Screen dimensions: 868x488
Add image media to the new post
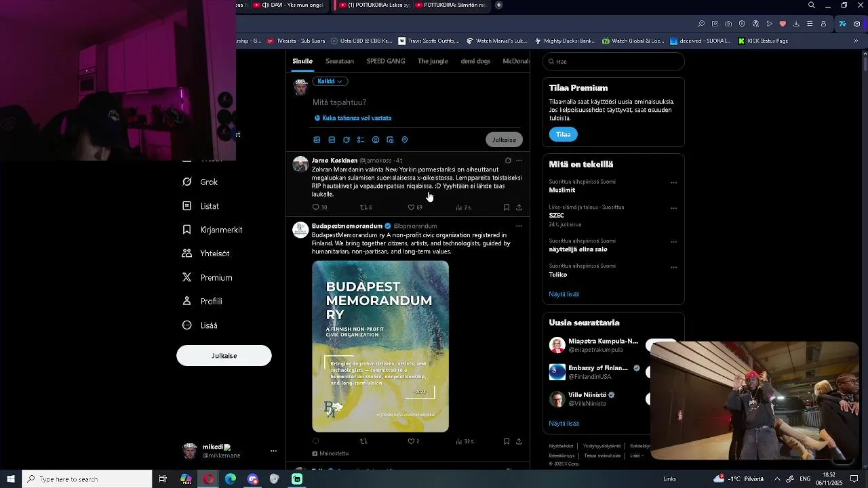point(317,140)
